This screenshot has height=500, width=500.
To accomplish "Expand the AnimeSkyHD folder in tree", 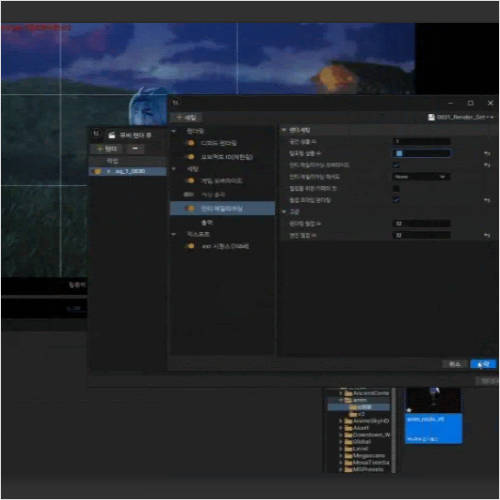I will tap(341, 421).
